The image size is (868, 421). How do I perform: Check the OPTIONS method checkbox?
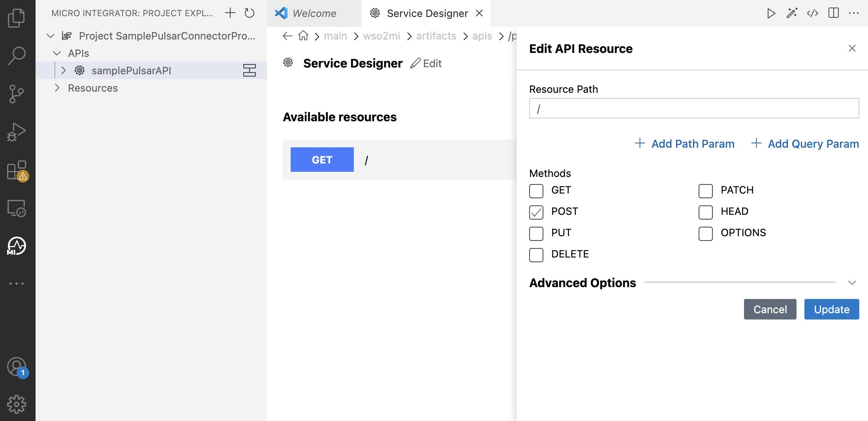pyautogui.click(x=706, y=233)
